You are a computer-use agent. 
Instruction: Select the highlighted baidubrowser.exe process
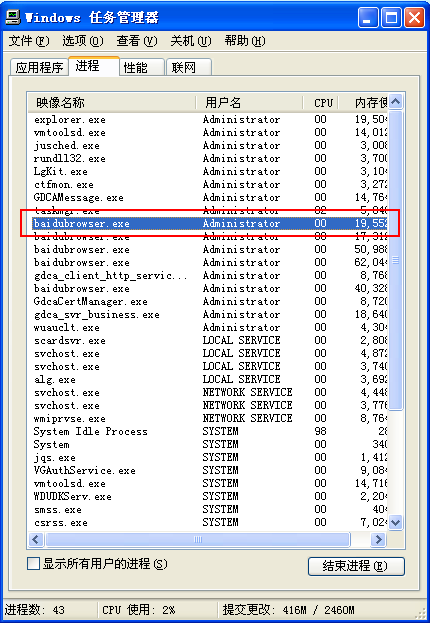(208, 223)
